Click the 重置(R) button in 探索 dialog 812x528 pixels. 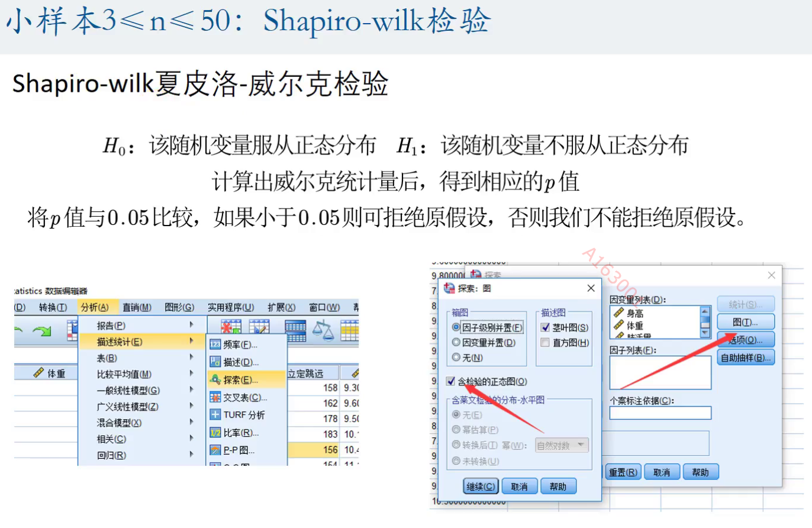click(623, 472)
